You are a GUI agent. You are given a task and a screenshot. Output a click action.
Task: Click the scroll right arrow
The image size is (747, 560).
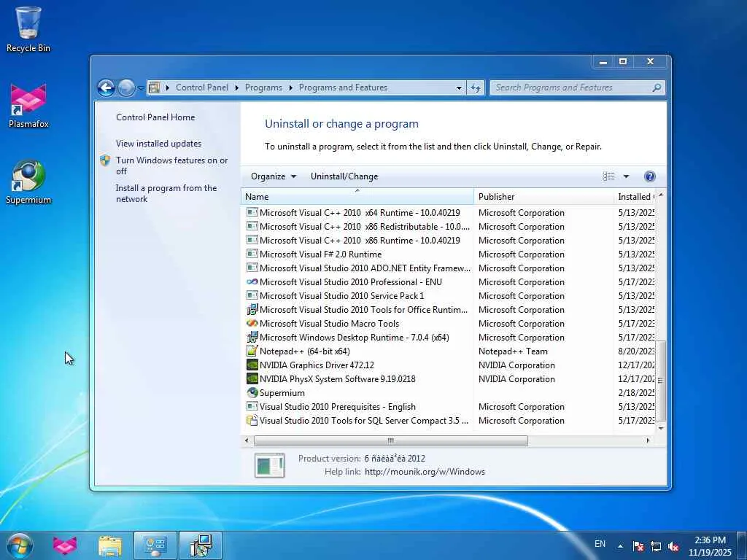click(x=648, y=440)
